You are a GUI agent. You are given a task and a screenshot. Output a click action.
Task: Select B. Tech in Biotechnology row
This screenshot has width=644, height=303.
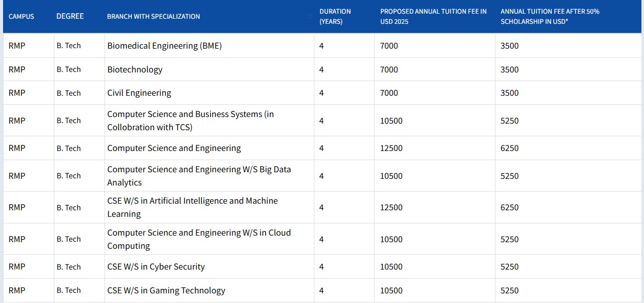[x=68, y=69]
